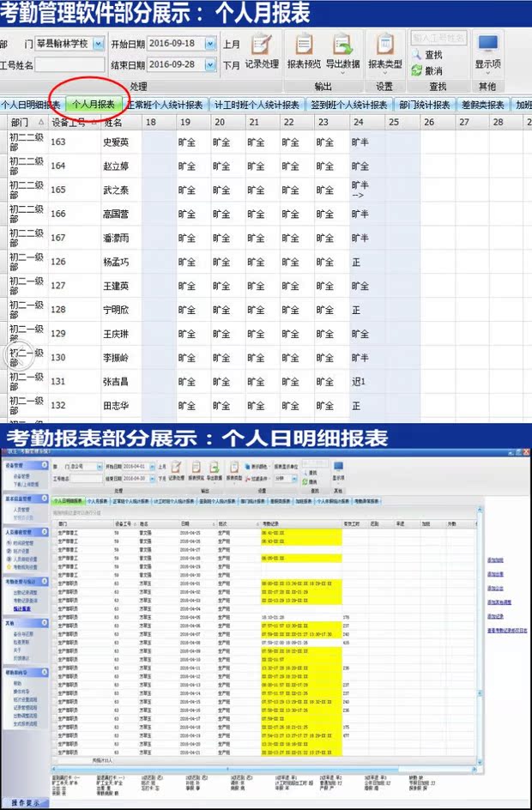Select the name cell 田志华
Image resolution: width=532 pixels, height=810 pixels.
(x=116, y=406)
